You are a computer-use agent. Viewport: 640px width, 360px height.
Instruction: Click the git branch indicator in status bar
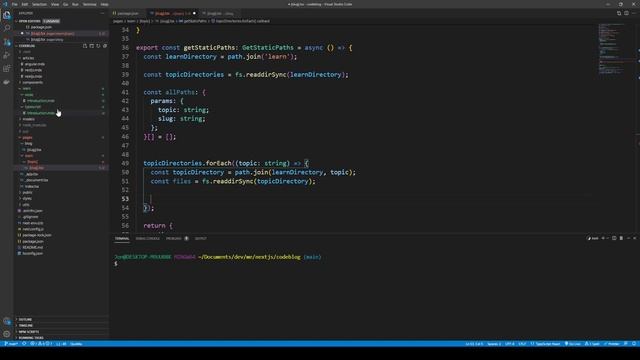[x=11, y=344]
